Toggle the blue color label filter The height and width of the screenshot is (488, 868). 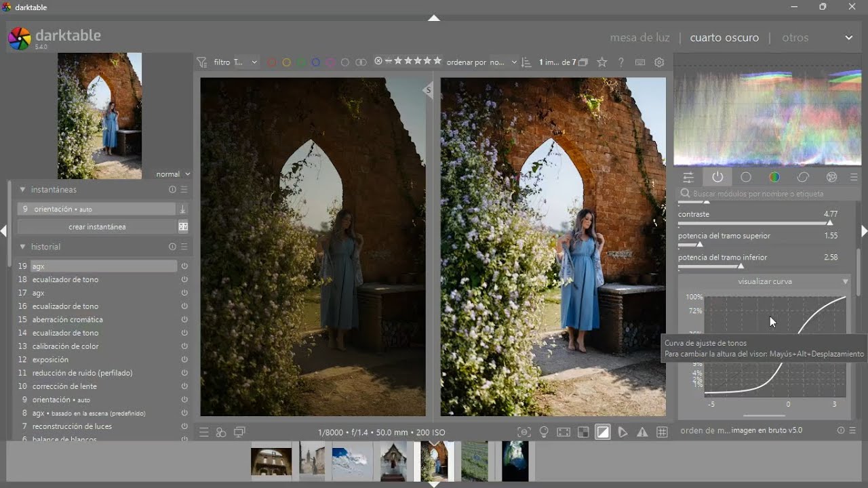316,62
